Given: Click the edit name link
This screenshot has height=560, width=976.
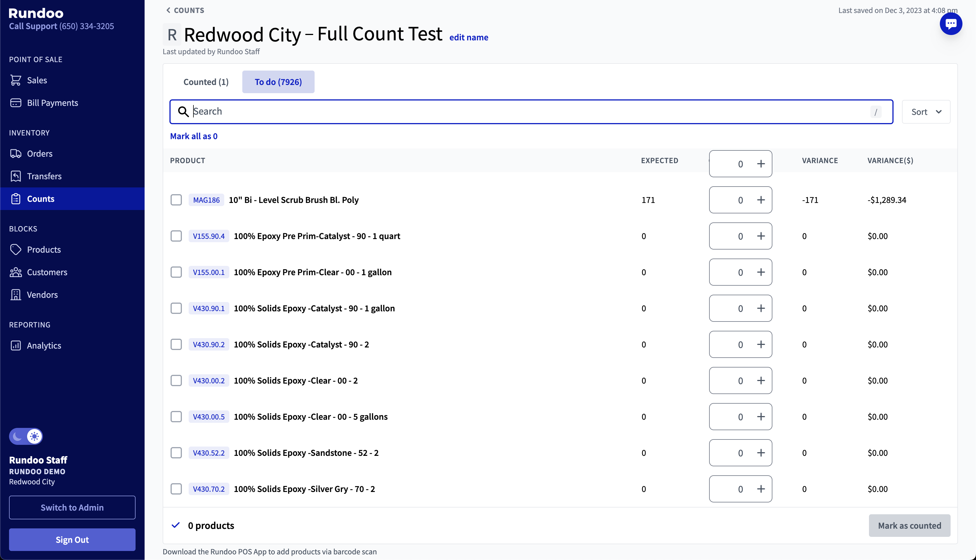Looking at the screenshot, I should [469, 37].
